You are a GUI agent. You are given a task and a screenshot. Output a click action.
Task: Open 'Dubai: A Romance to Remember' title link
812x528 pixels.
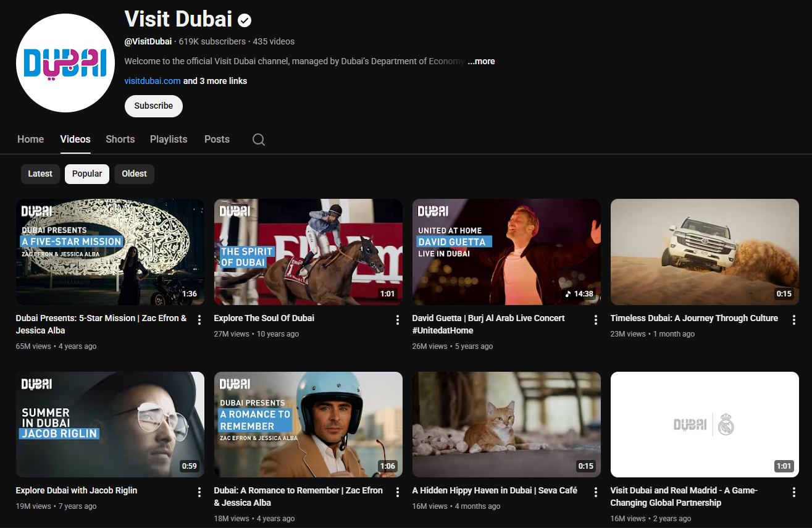[298, 497]
